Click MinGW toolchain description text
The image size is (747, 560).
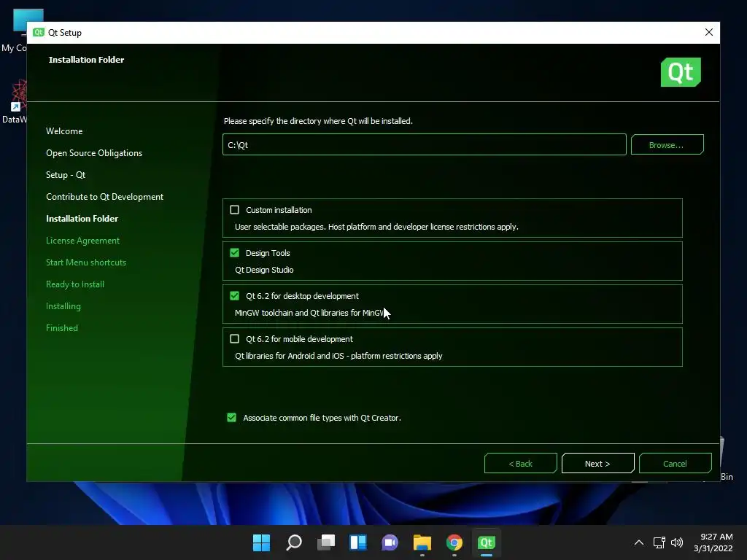[310, 313]
